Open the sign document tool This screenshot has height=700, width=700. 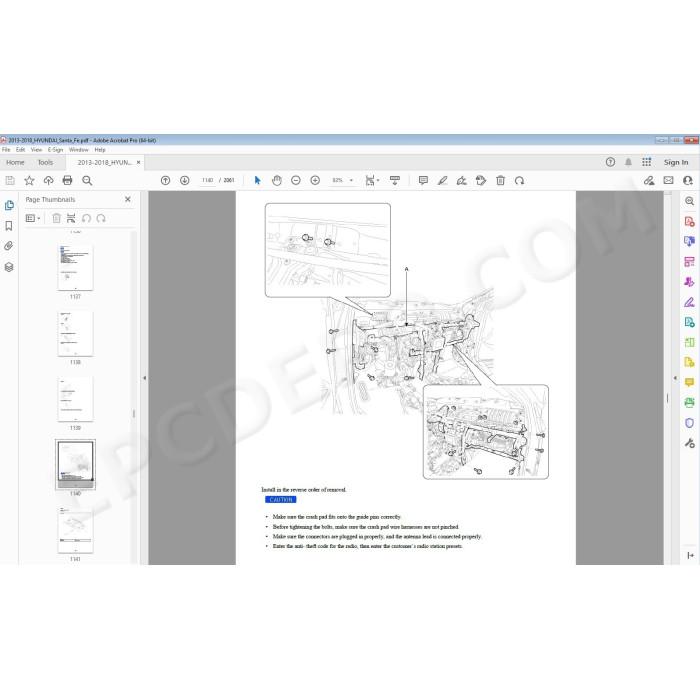click(462, 180)
